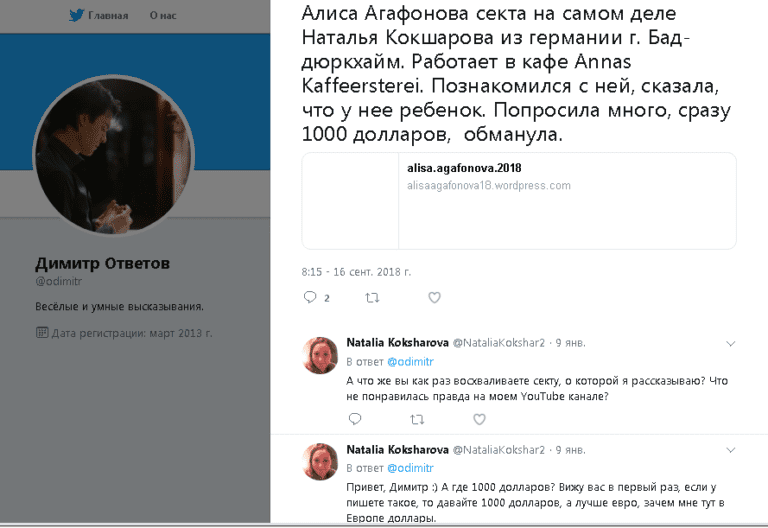Open @odimitr link in second reply
This screenshot has width=768, height=528.
pos(410,468)
